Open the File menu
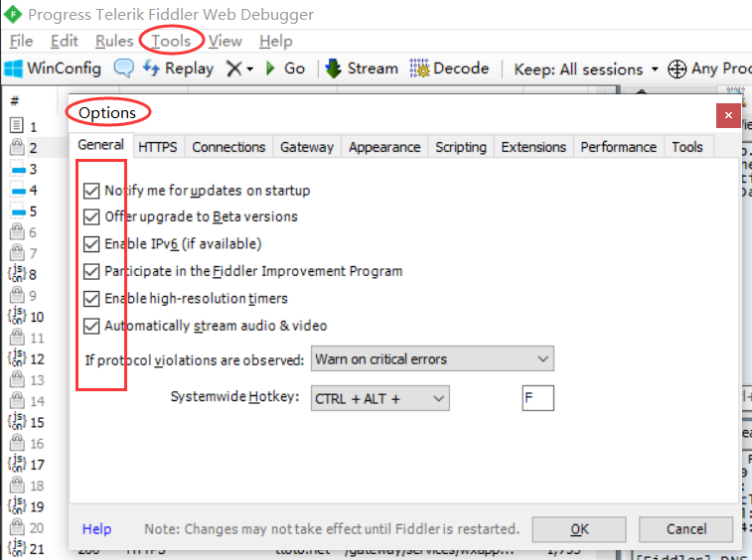The height and width of the screenshot is (560, 752). click(x=21, y=42)
